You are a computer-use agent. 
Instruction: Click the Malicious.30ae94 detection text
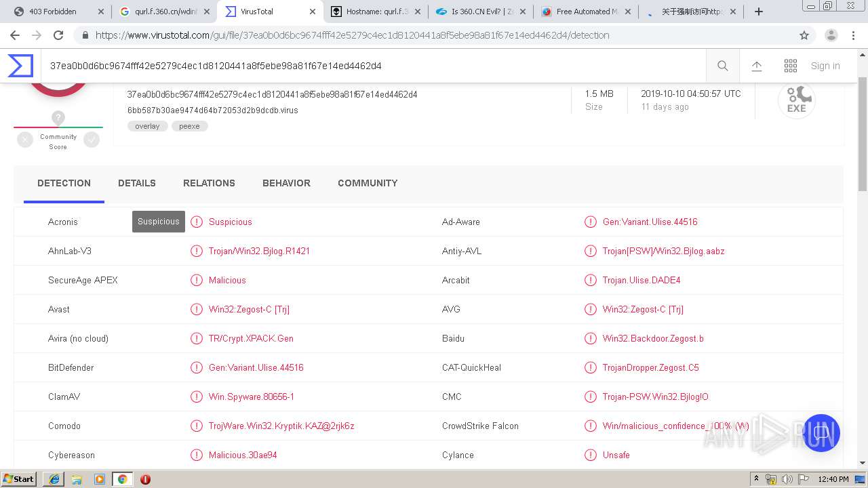243,455
